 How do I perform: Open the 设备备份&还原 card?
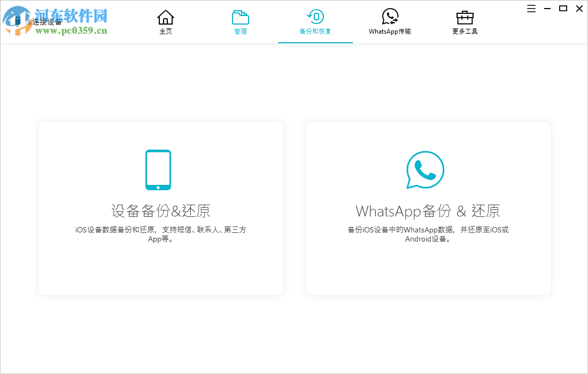click(160, 208)
